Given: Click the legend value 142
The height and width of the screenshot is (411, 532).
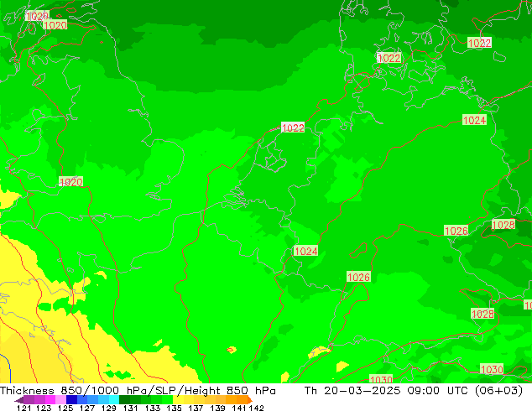Looking at the screenshot, I should click(256, 408).
